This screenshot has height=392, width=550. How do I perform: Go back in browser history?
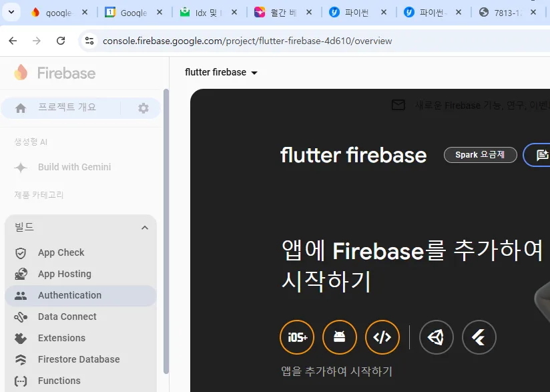(x=13, y=41)
